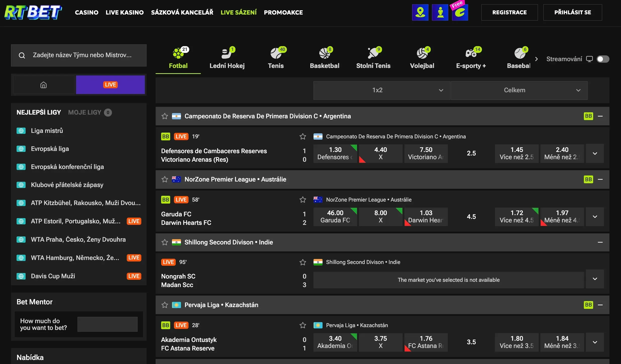The height and width of the screenshot is (364, 621).
Task: Click the BB badge on the NorZone Premier League header
Action: (x=588, y=179)
